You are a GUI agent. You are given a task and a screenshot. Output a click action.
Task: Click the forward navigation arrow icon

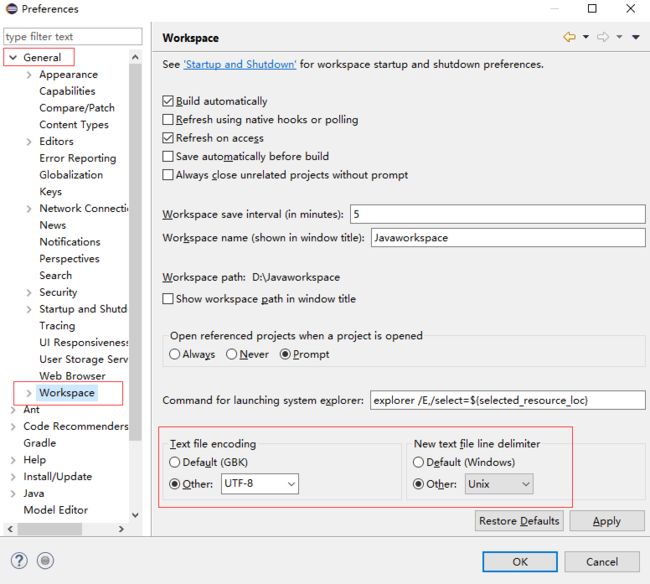pyautogui.click(x=603, y=37)
